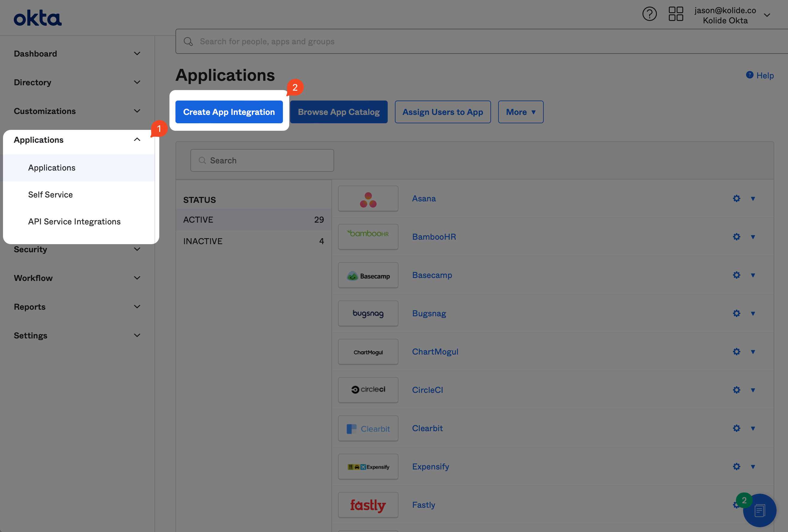The height and width of the screenshot is (532, 788).
Task: Click the Create App Integration button
Action: click(x=229, y=112)
